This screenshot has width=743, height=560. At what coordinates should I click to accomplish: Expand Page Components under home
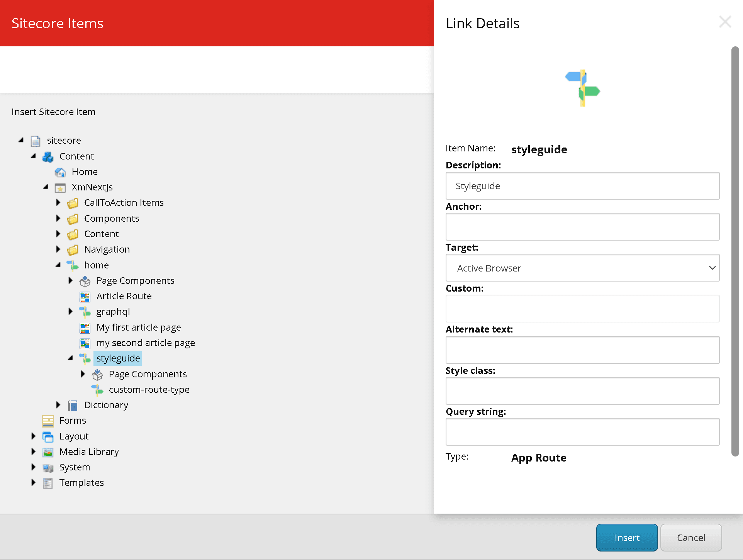(x=70, y=280)
